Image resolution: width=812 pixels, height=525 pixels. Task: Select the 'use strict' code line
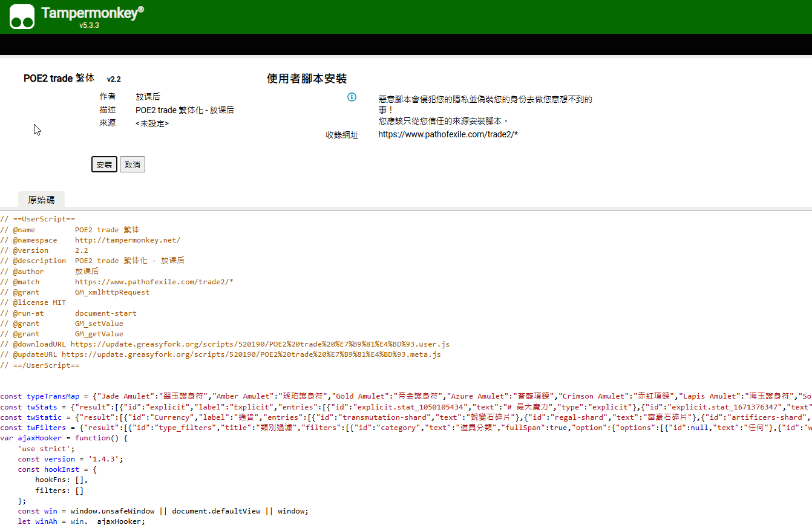click(46, 449)
